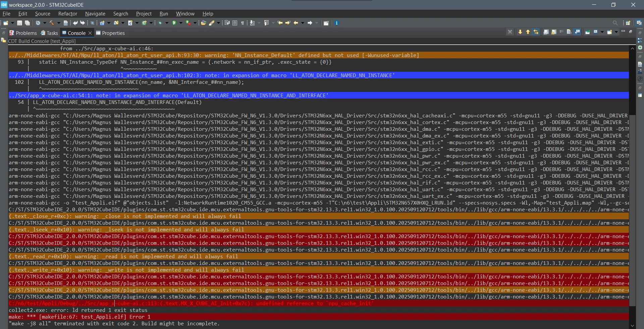This screenshot has width=644, height=329.
Task: Toggle Wrap Lines in console
Action: 561,32
